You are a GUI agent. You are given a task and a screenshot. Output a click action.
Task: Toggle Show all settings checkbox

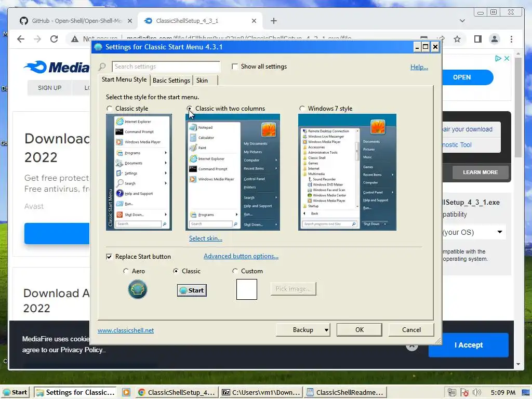point(234,66)
